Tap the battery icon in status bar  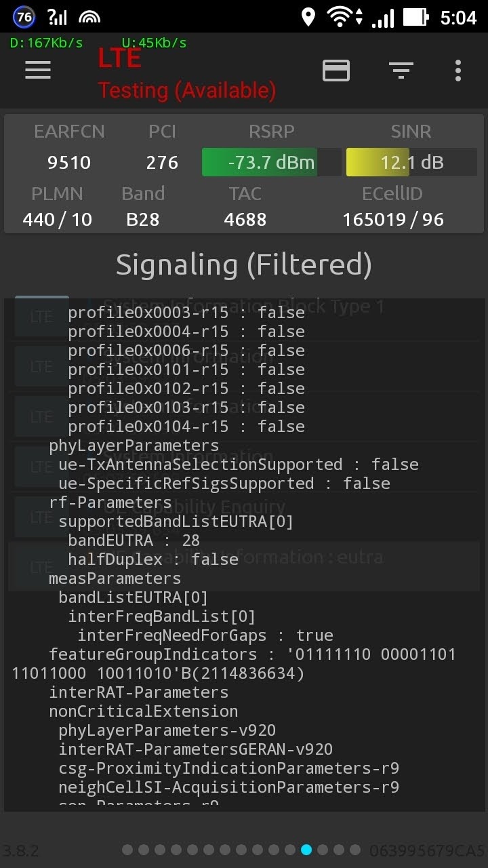[x=415, y=17]
